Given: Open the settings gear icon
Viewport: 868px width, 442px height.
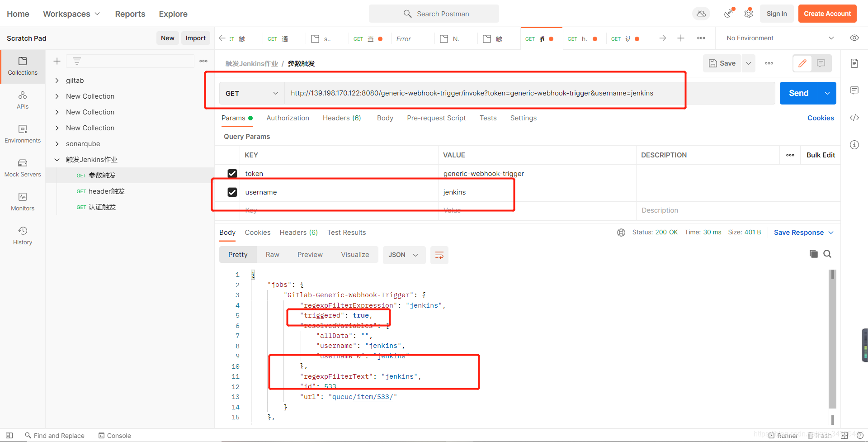Looking at the screenshot, I should coord(749,14).
